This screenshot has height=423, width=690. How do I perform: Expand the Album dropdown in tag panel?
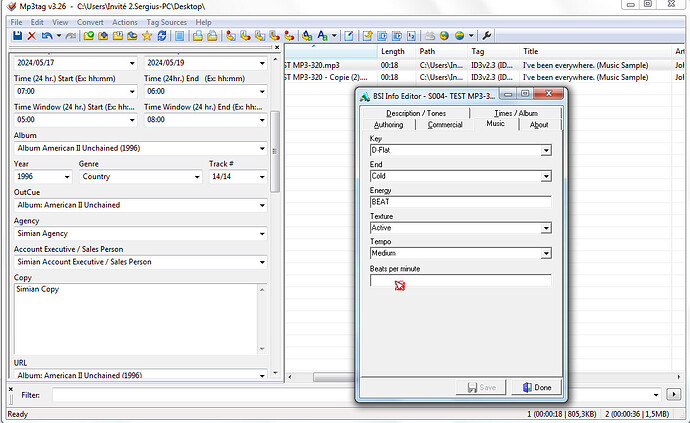262,148
